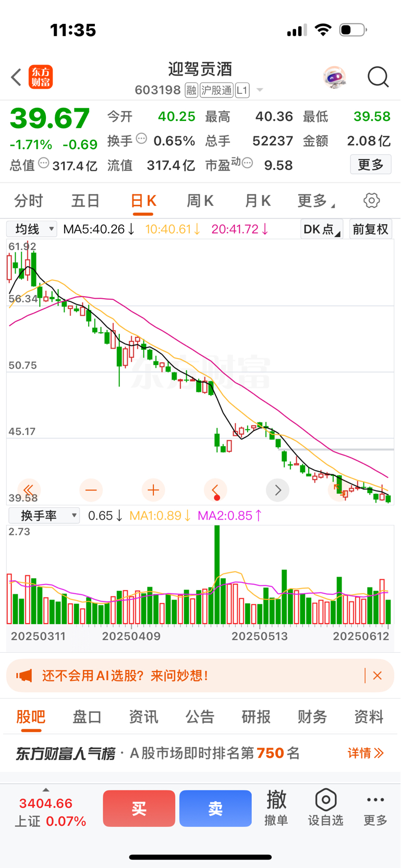The width and height of the screenshot is (401, 868).
Task: Tap the 沪股通 badge
Action: 216,91
